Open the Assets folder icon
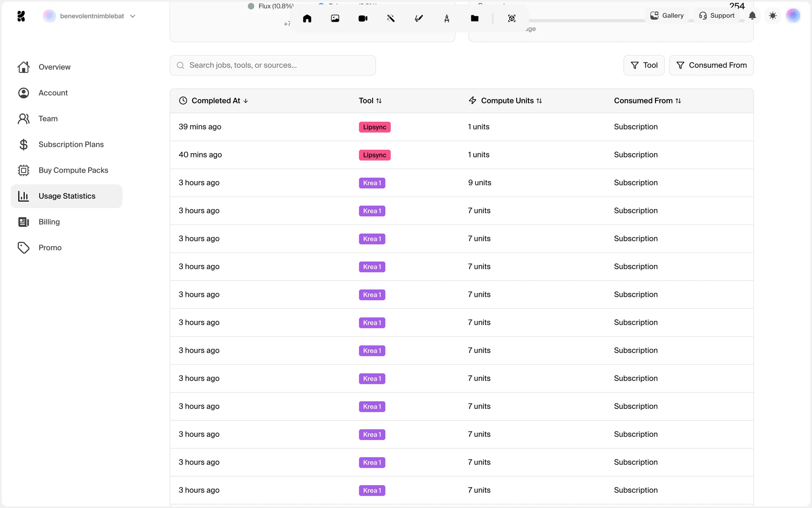 coord(475,18)
